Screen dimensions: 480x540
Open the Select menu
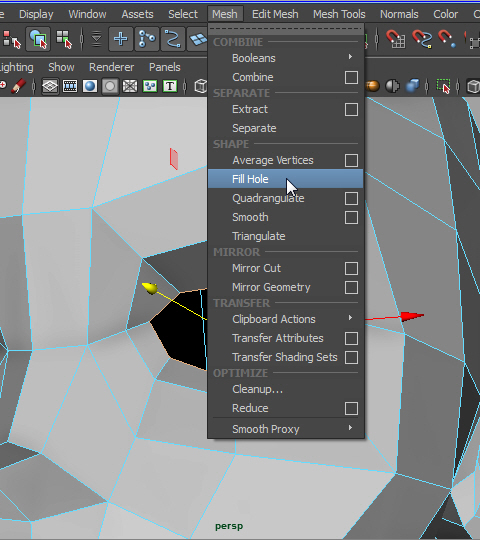tap(183, 14)
